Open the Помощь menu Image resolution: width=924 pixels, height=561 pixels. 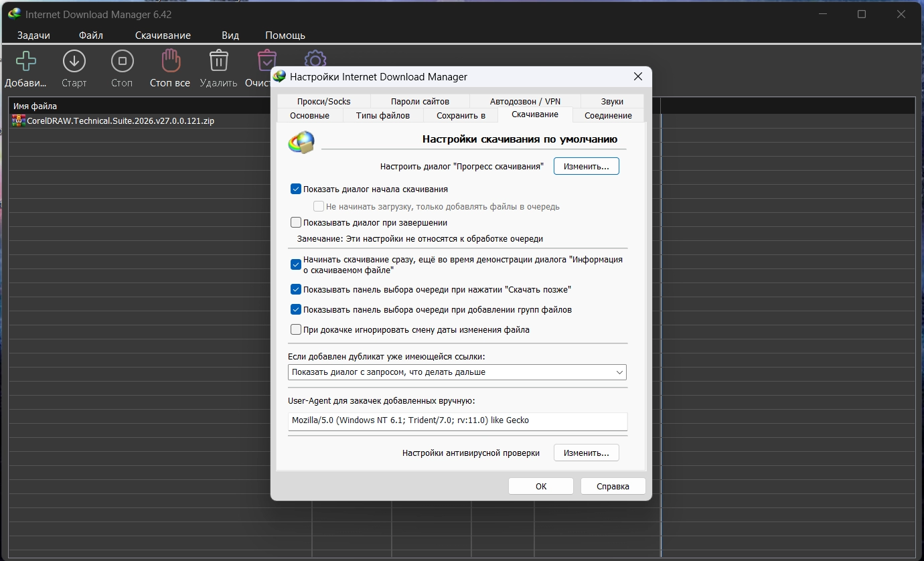pyautogui.click(x=285, y=35)
